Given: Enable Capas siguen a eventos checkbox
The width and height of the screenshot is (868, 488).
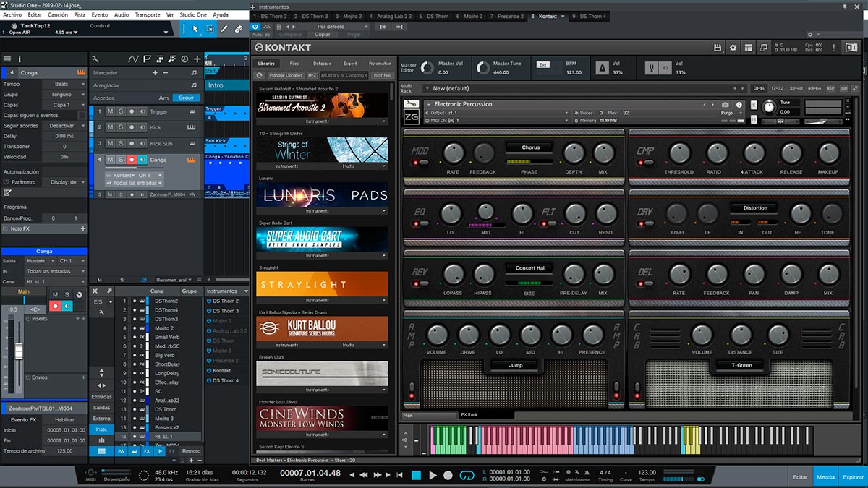Looking at the screenshot, I should click(x=80, y=115).
